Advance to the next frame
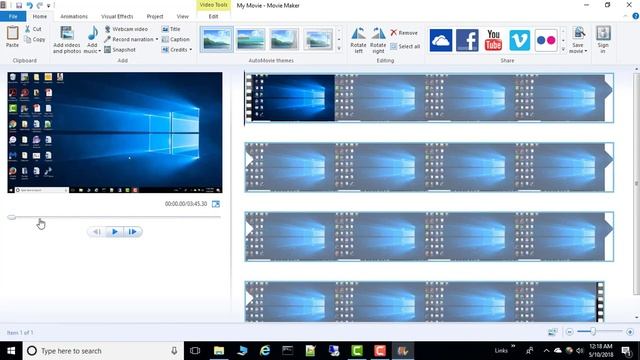The height and width of the screenshot is (360, 640). click(133, 232)
